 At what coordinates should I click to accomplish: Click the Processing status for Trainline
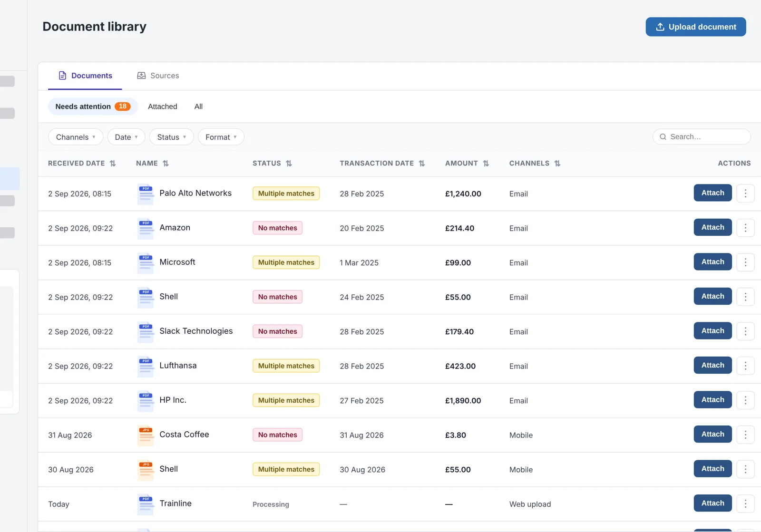coord(271,504)
